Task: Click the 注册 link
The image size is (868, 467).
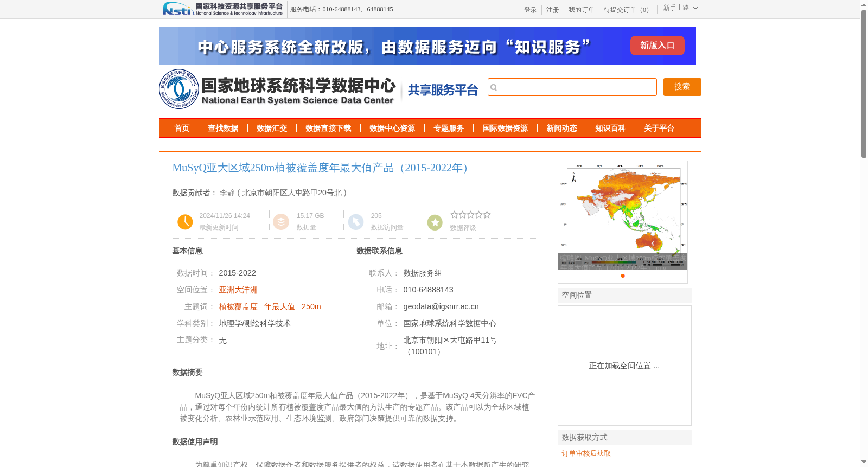Action: coord(553,10)
